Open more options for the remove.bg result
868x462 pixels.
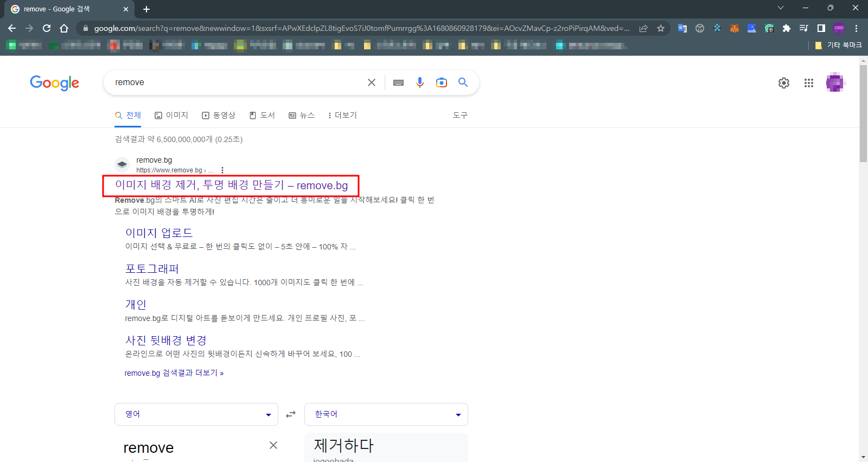coord(222,170)
